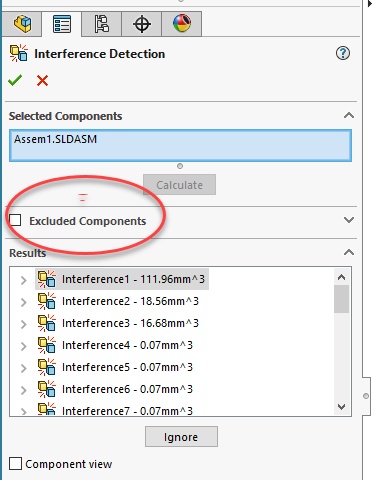Click the Interference3 result icon
372x480 pixels.
click(46, 323)
